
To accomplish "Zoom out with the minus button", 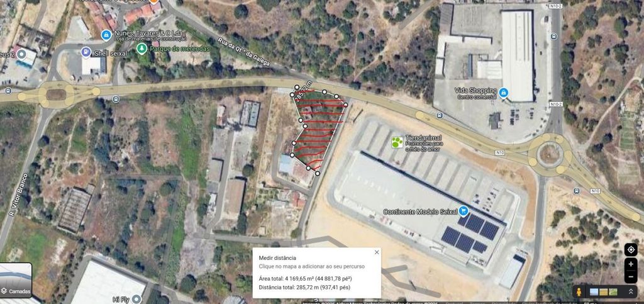I will click(631, 277).
